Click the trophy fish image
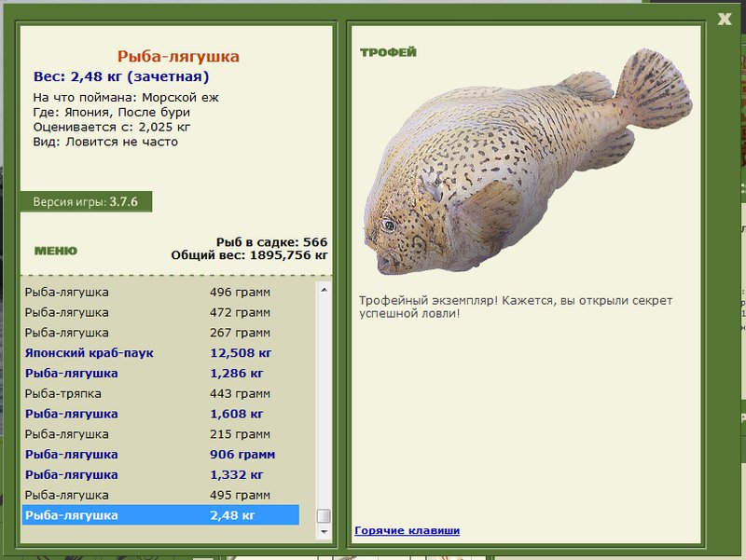 tap(527, 161)
